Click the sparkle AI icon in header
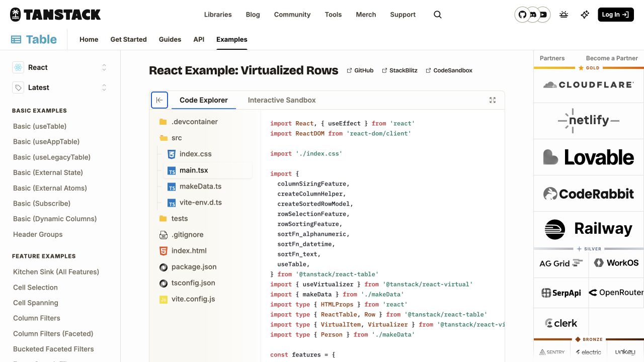Screen dimensions: 644x362 585,15
